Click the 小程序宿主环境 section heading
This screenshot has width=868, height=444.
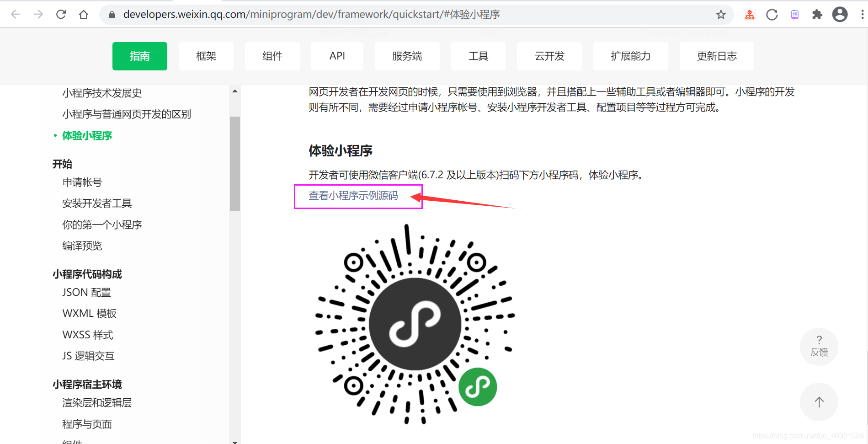[87, 385]
